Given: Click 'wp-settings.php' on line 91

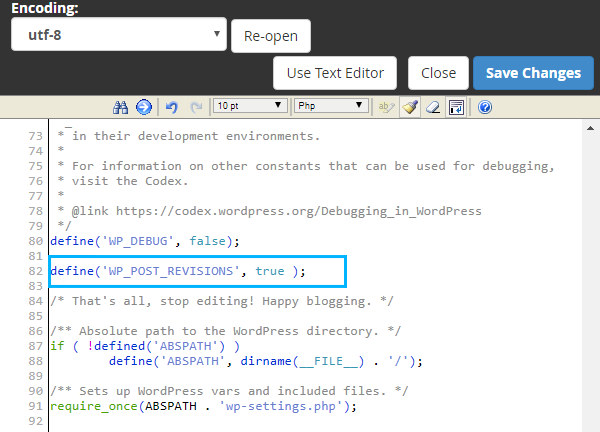Looking at the screenshot, I should 281,406.
